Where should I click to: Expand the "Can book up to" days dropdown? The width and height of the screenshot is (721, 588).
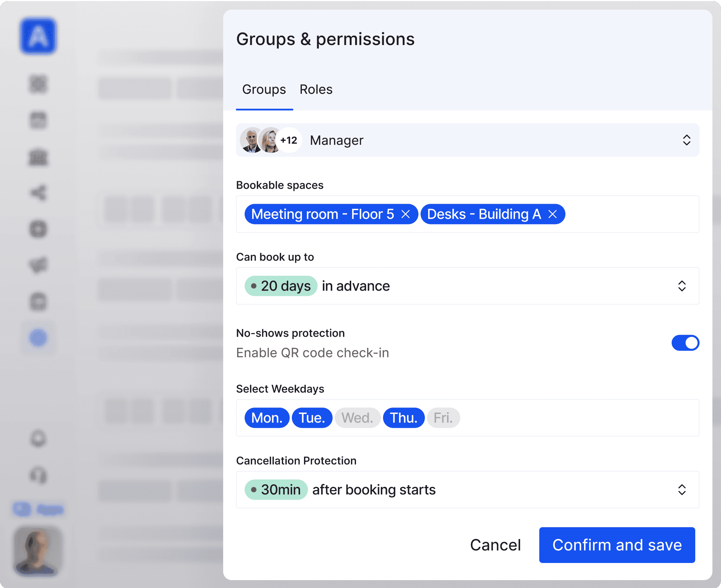pyautogui.click(x=682, y=286)
